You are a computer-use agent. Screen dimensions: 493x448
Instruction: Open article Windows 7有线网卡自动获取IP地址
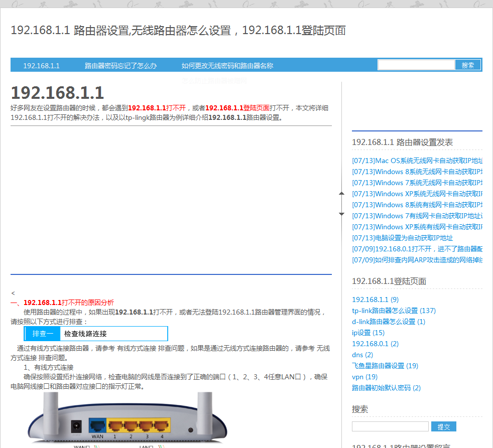coord(417,216)
